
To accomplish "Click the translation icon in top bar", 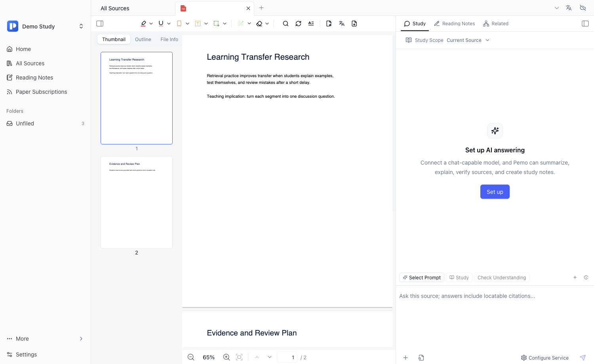I will 569,8.
